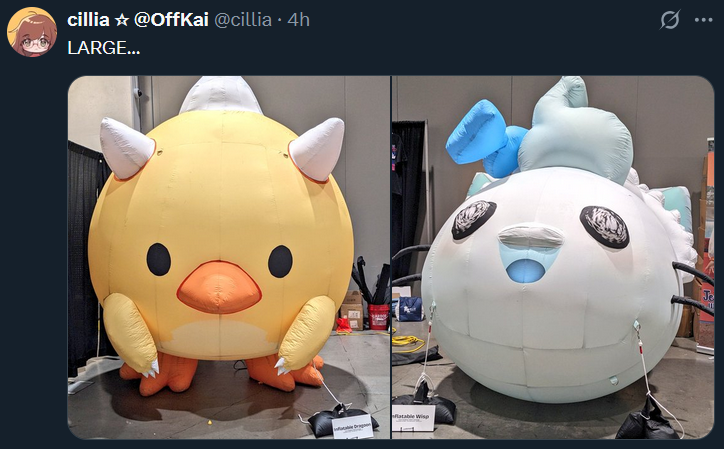Click the yellow extension cord on floor
This screenshot has height=449, width=724.
click(408, 343)
